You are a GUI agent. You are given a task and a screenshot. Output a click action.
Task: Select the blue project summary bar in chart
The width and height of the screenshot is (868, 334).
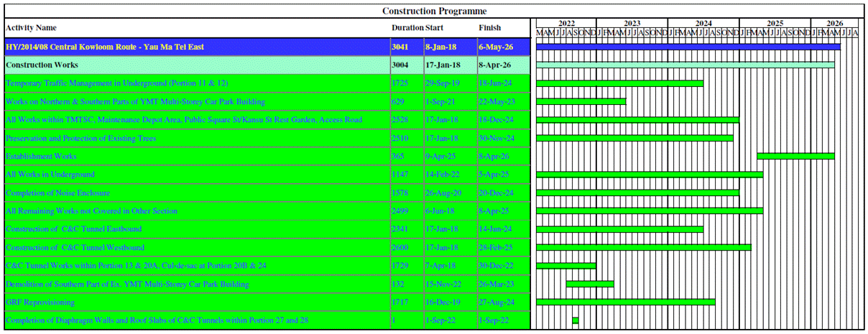[688, 47]
